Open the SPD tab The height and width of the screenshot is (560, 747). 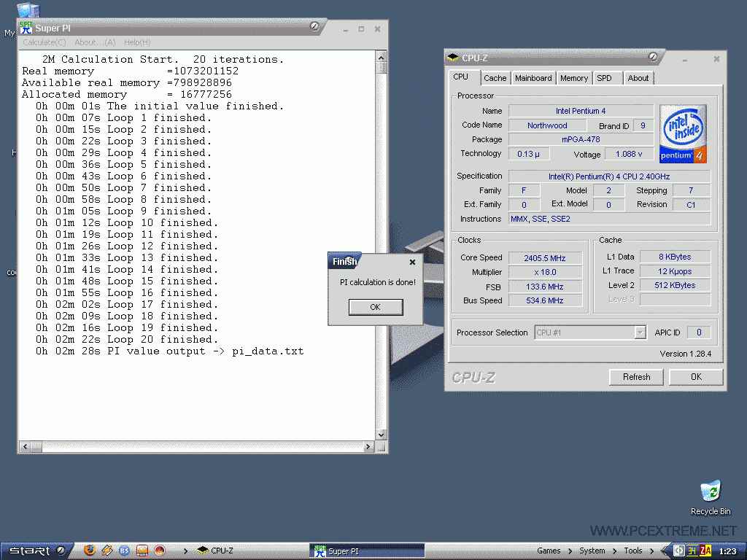[x=604, y=78]
